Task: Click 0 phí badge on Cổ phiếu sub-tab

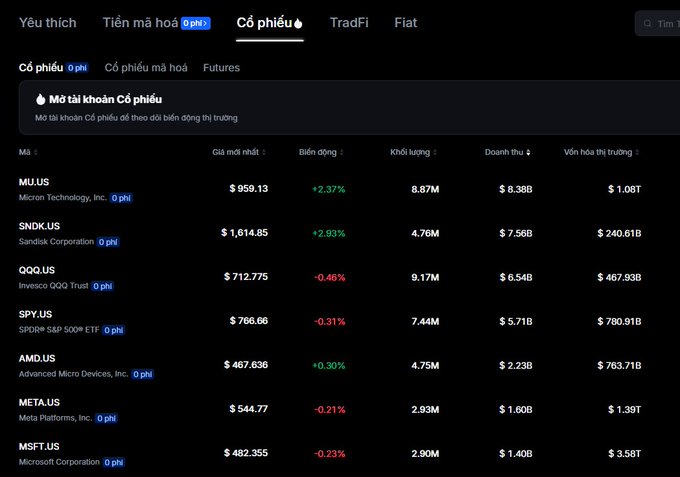Action: (77, 68)
